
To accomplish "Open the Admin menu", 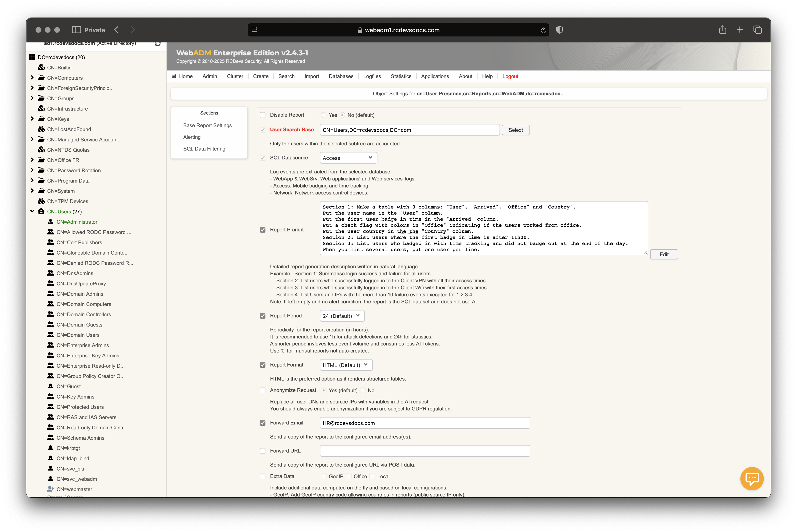I will pos(210,76).
